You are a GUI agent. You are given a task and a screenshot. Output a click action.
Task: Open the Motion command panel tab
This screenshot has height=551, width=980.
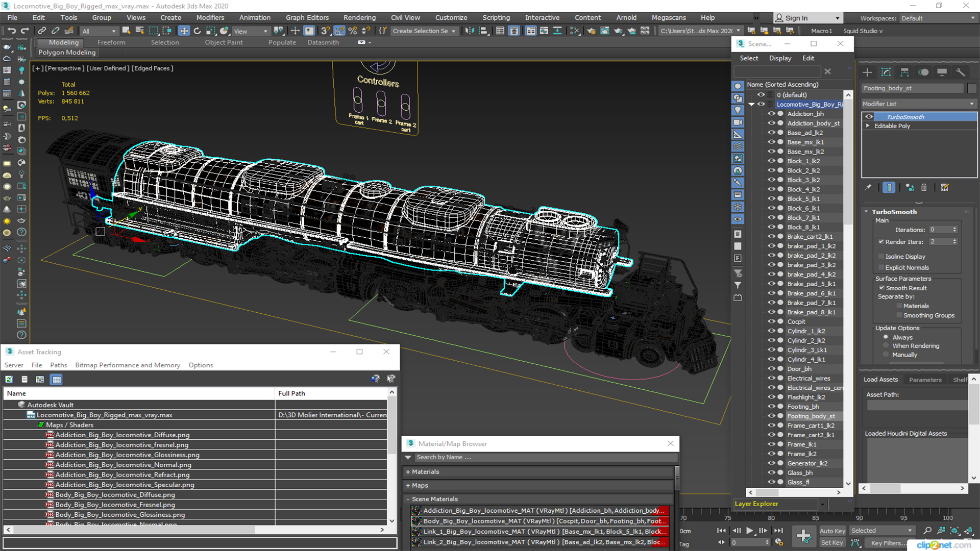923,72
